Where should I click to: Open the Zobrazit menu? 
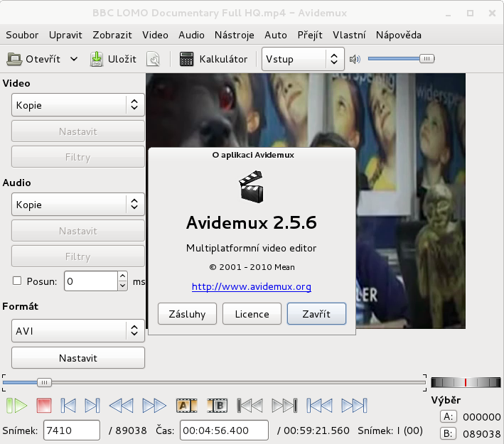click(112, 35)
